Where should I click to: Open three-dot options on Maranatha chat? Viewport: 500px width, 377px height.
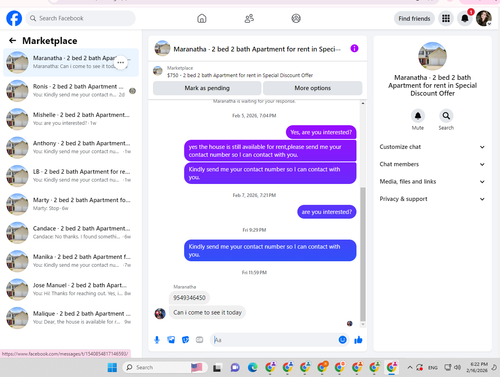(x=121, y=62)
